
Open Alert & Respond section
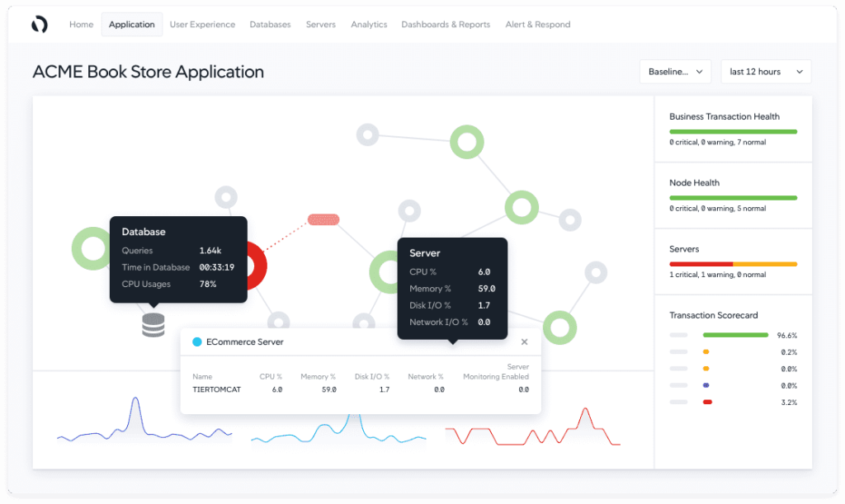[x=538, y=24]
